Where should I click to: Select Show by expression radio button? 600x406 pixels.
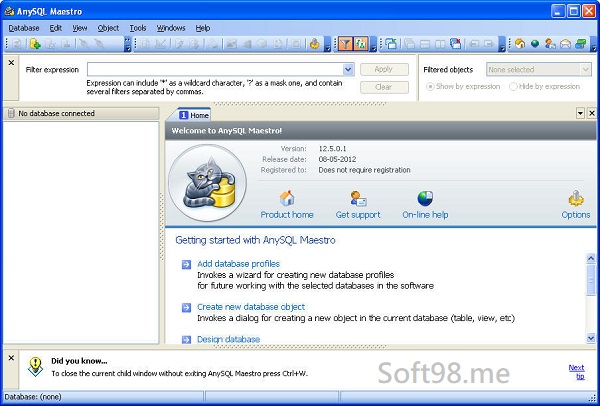[x=430, y=86]
